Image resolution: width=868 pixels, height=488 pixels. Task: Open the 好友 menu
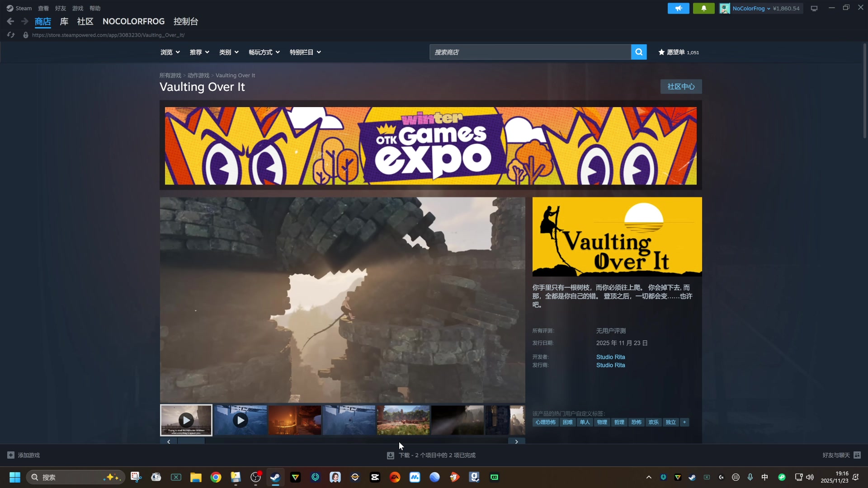pyautogui.click(x=61, y=8)
